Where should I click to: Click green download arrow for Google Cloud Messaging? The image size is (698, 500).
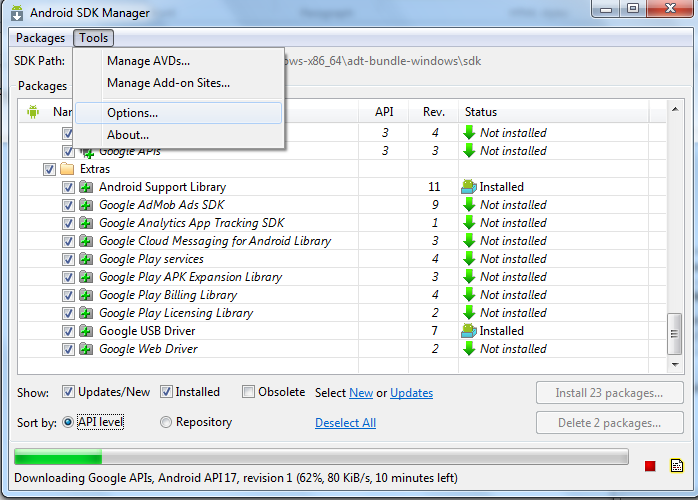(x=469, y=241)
